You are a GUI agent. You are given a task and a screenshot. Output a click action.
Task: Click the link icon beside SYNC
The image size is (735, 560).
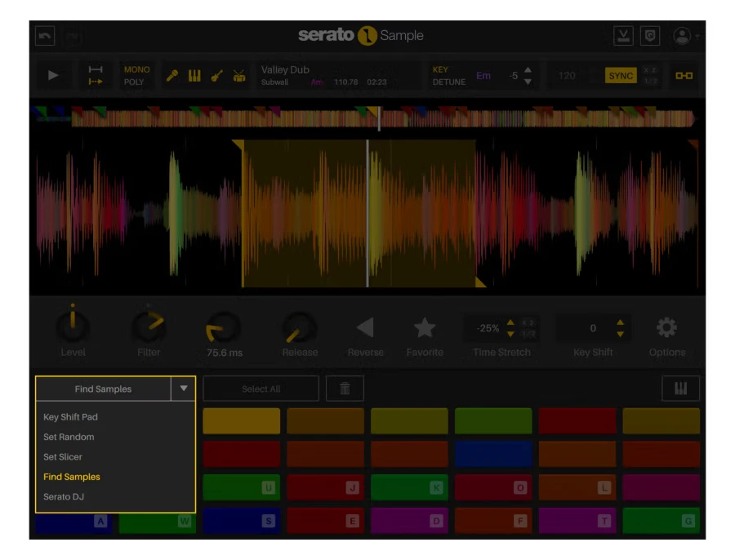pyautogui.click(x=684, y=75)
